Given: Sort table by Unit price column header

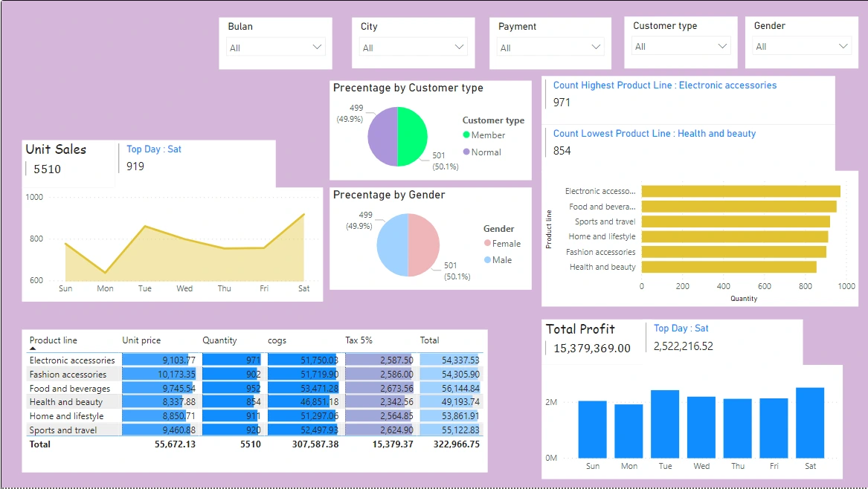Looking at the screenshot, I should click(x=141, y=340).
